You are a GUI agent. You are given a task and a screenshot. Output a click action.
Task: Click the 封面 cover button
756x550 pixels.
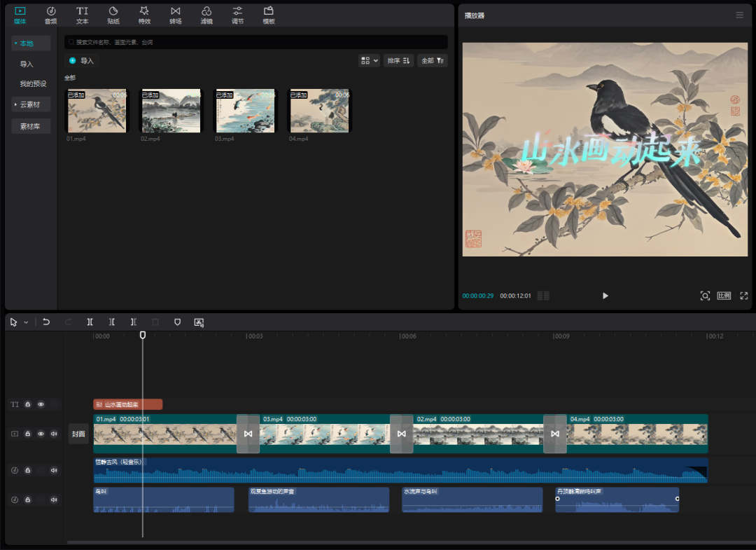[x=78, y=434]
